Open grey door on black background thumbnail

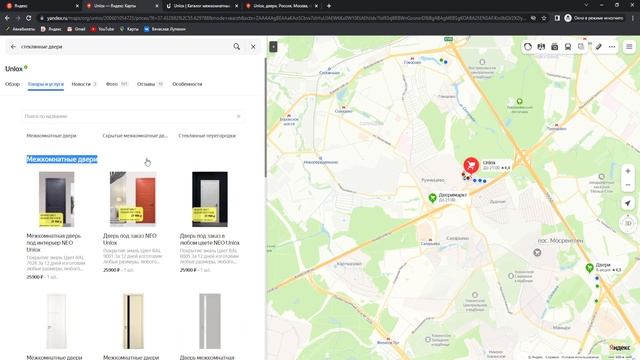tap(210, 199)
